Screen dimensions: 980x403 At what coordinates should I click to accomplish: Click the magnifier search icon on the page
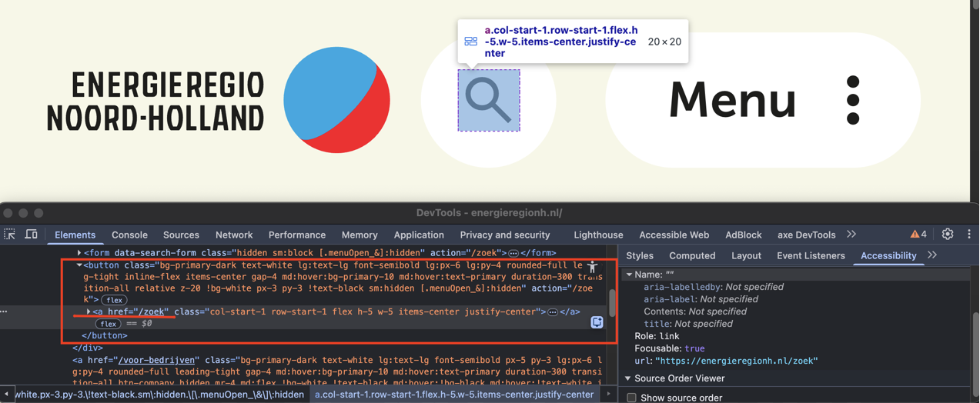pos(489,101)
